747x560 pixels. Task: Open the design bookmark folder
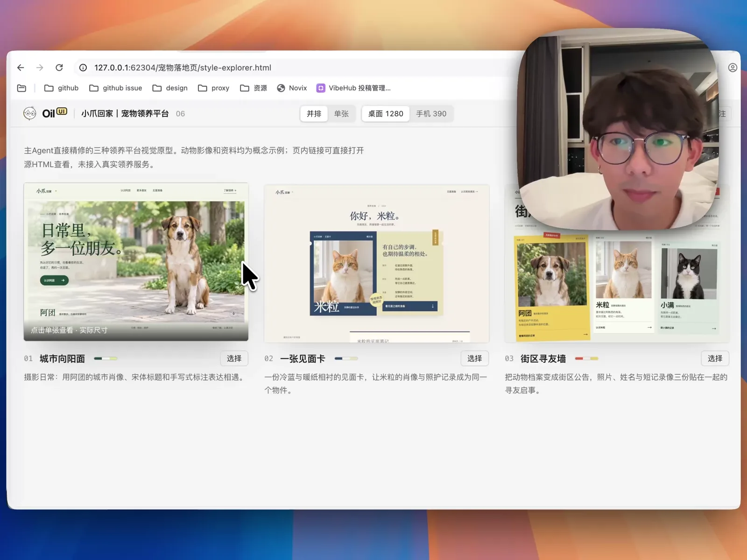(x=170, y=88)
